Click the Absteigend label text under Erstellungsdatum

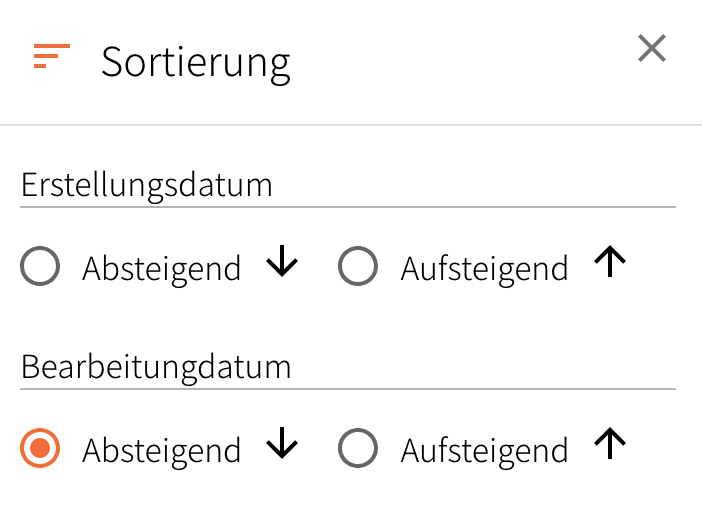click(161, 269)
